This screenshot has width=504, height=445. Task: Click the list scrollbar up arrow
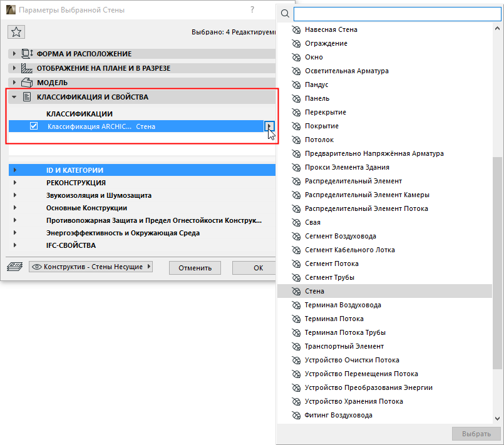(497, 28)
